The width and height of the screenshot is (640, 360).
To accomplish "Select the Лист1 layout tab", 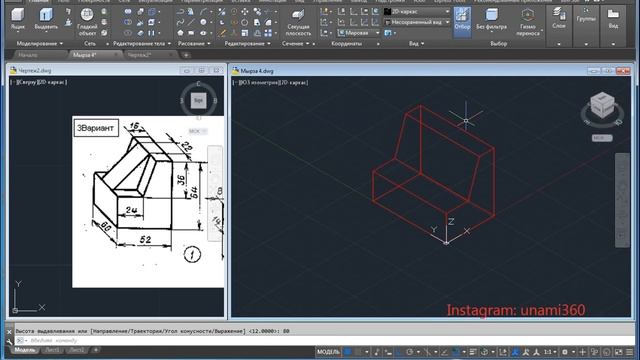I will pyautogui.click(x=52, y=350).
